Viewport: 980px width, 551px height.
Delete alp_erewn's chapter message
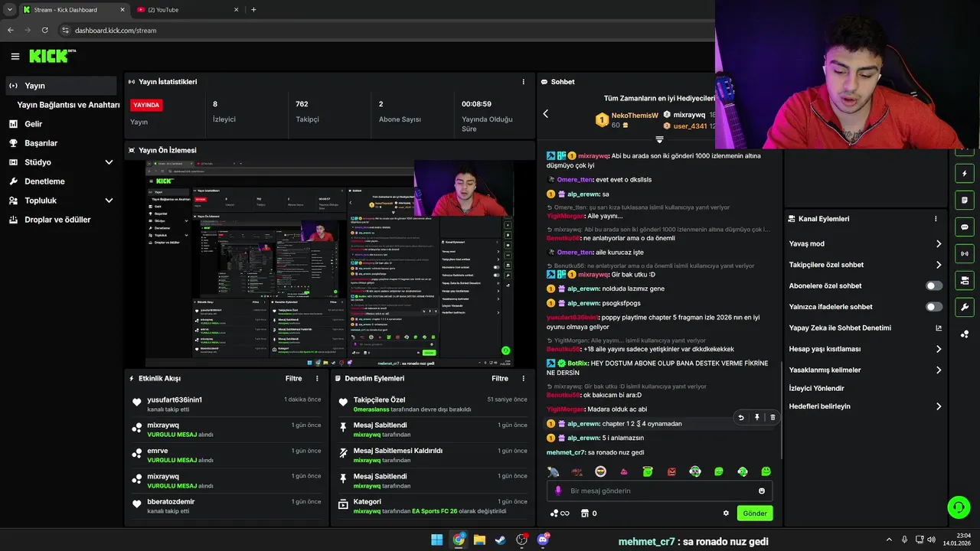point(773,417)
